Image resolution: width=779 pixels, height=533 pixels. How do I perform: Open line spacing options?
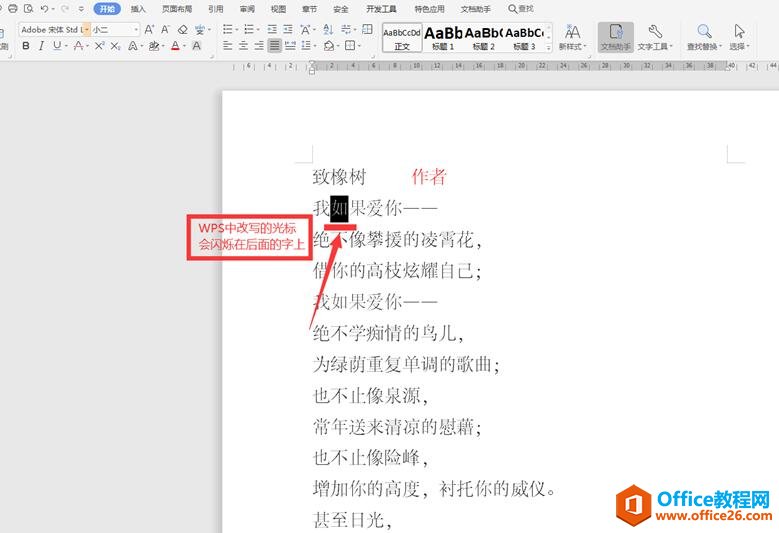(x=306, y=46)
